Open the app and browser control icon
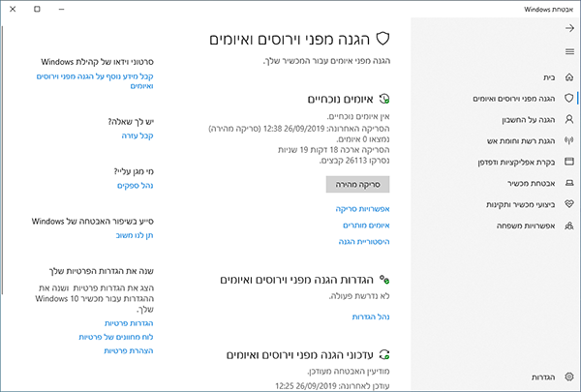 (569, 162)
